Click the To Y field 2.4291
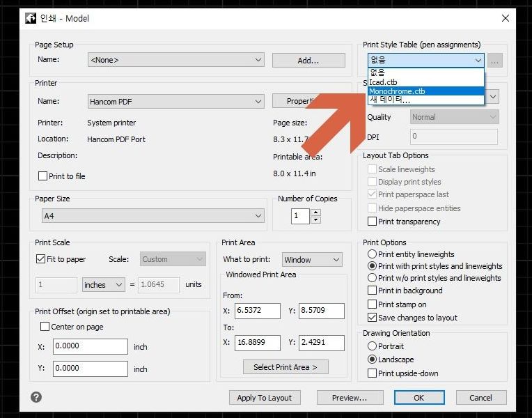The height and width of the screenshot is (418, 532). 321,343
